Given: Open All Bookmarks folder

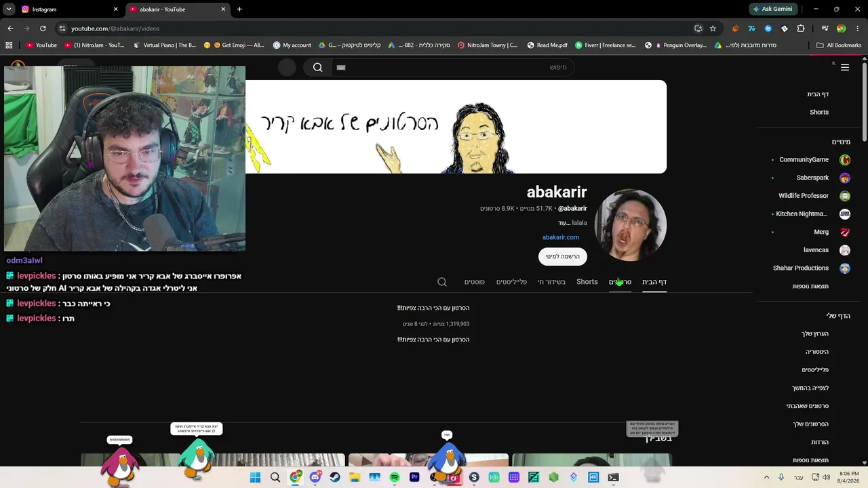Looking at the screenshot, I should tap(839, 45).
